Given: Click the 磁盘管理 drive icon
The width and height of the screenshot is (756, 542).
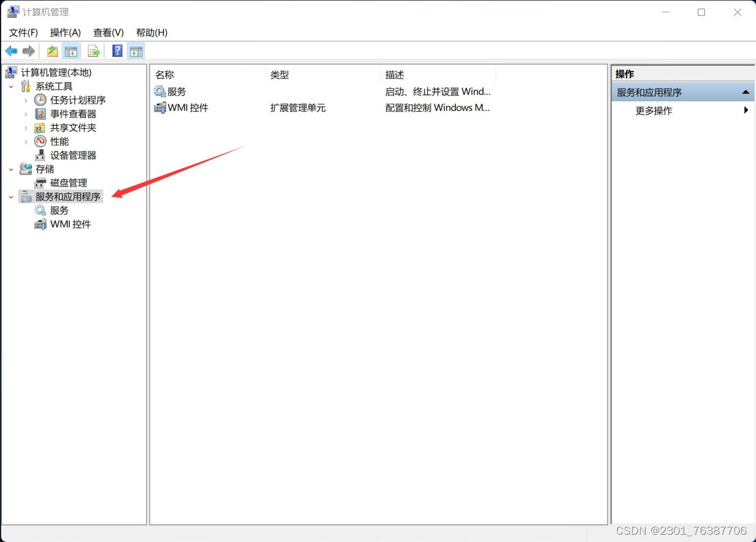Looking at the screenshot, I should pos(40,183).
